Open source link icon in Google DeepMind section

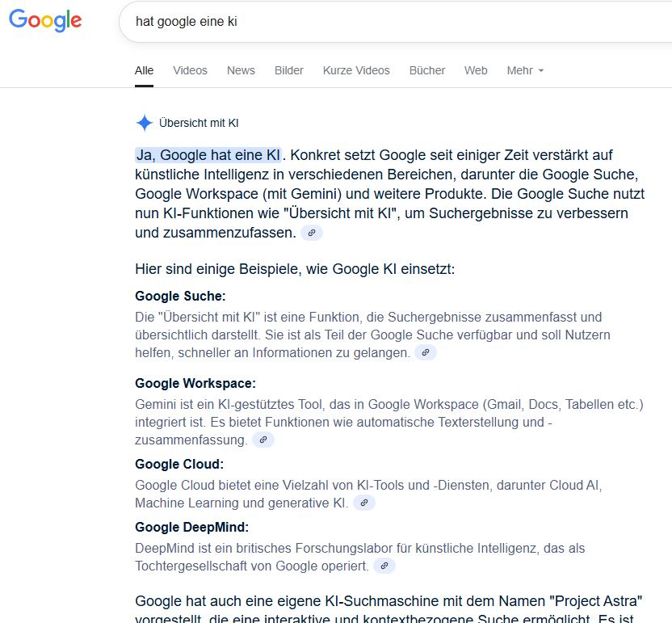pyautogui.click(x=384, y=566)
